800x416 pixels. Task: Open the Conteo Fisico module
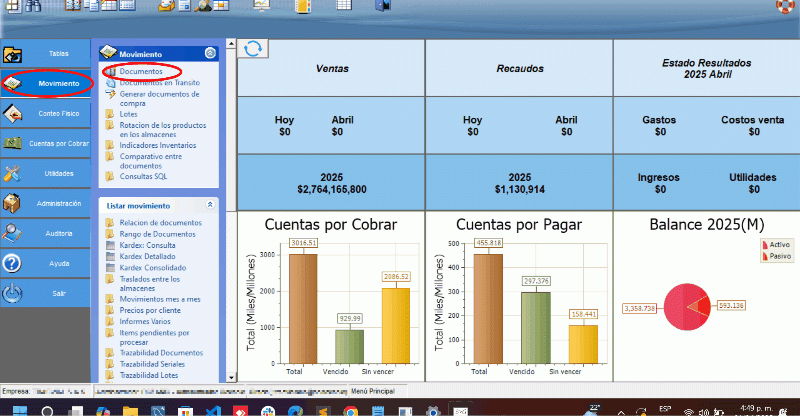click(47, 113)
